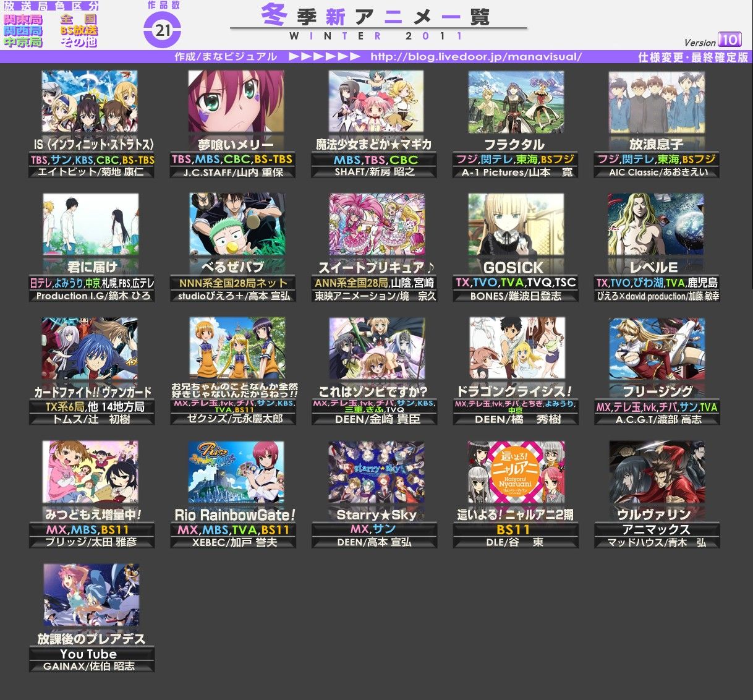Viewport: 753px width, 700px height.
Task: Click the お兄ちゃんのことなんか thumbnail image
Action: 237,348
